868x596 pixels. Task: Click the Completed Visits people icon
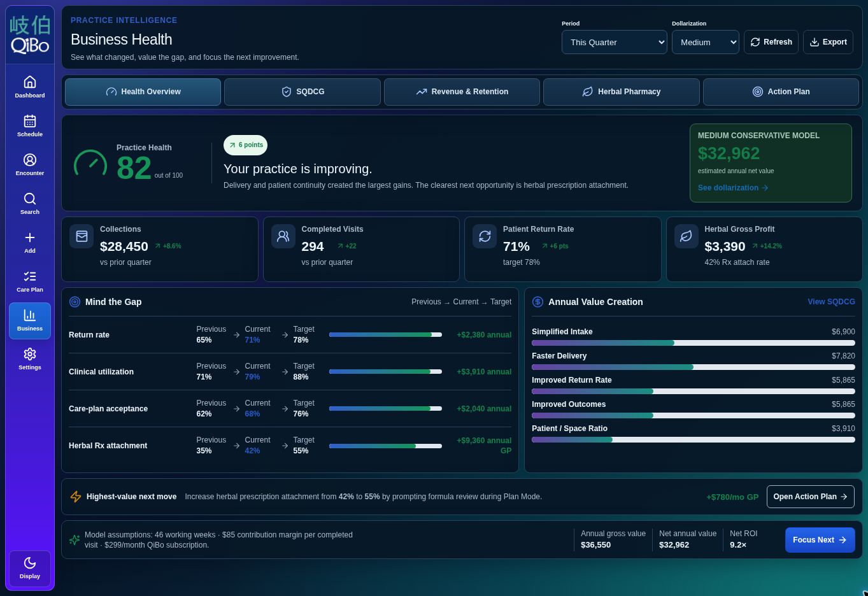click(x=283, y=236)
